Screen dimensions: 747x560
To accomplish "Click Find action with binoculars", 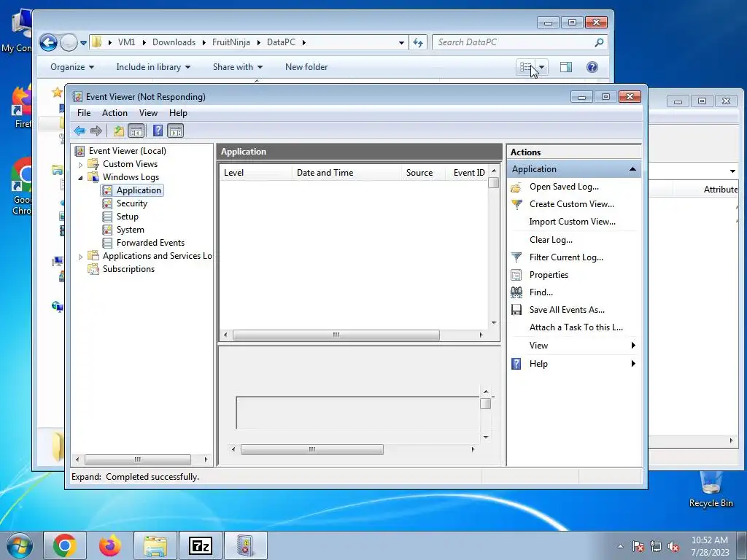I will 541,292.
